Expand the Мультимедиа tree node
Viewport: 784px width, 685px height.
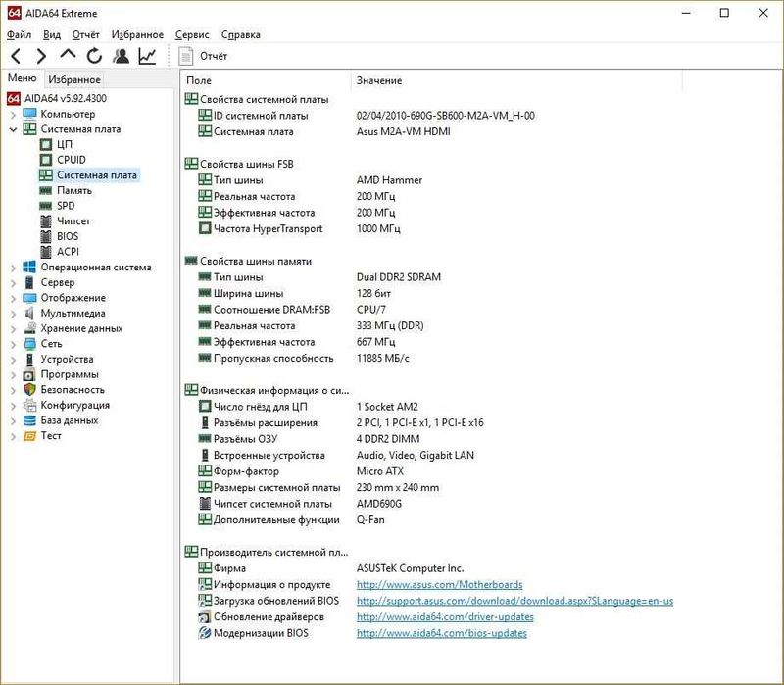coord(13,314)
